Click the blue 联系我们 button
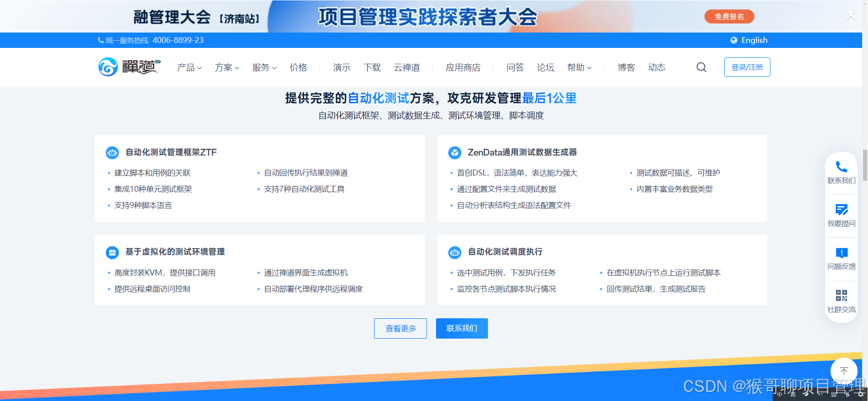This screenshot has width=868, height=401. click(x=462, y=328)
